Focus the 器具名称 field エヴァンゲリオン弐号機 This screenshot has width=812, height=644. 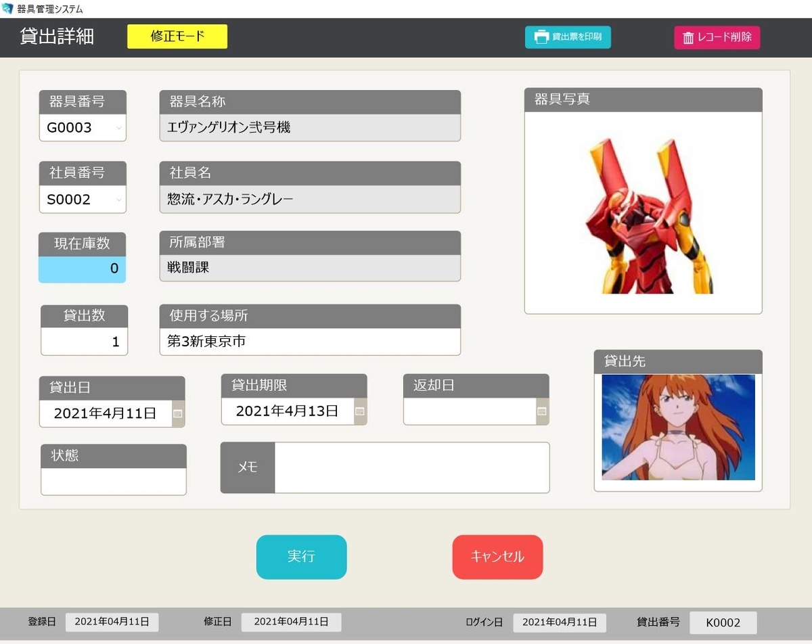tap(310, 127)
